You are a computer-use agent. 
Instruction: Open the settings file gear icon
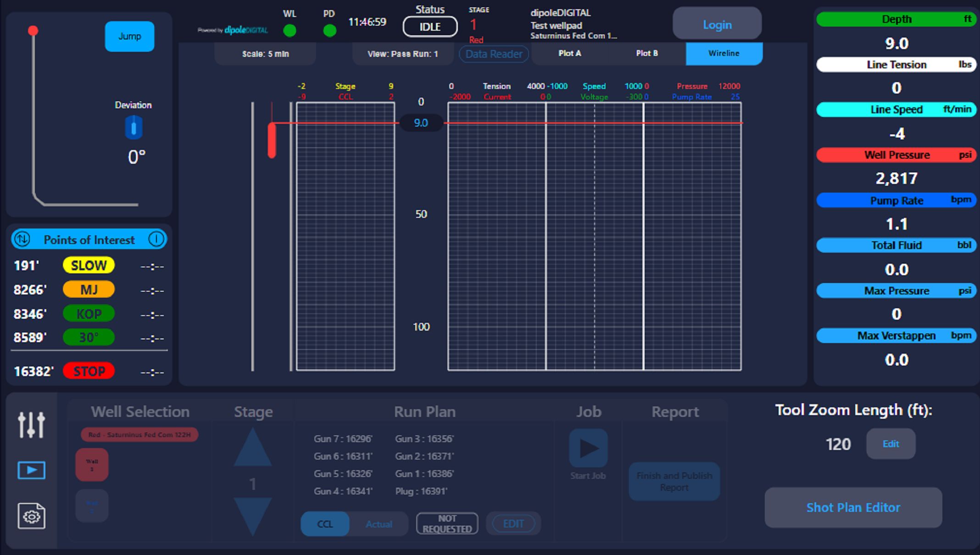(31, 516)
